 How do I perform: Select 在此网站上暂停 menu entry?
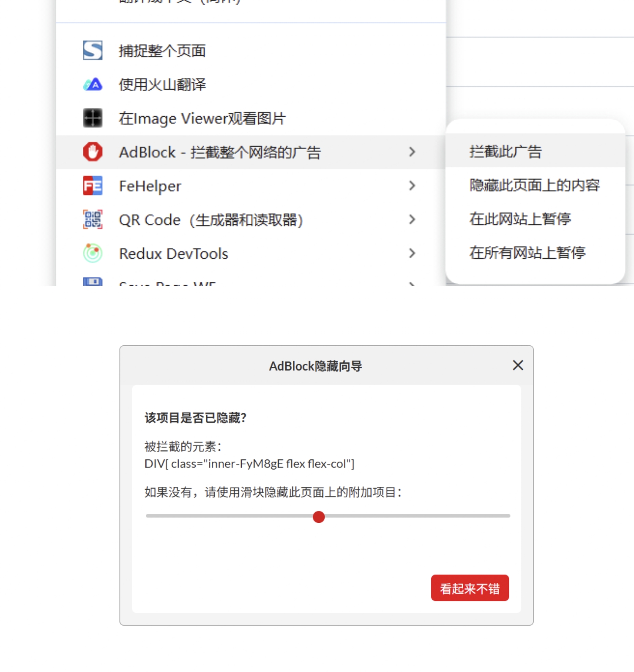(520, 219)
